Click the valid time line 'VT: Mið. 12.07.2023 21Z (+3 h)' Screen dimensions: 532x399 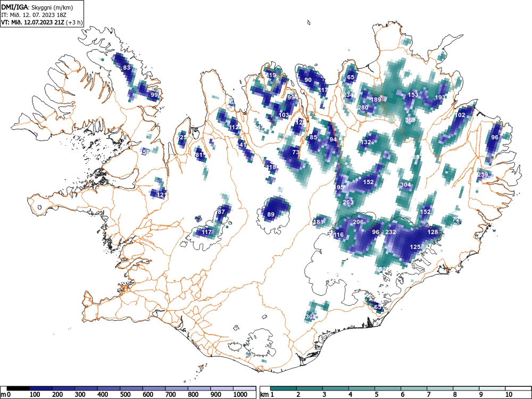(x=41, y=22)
